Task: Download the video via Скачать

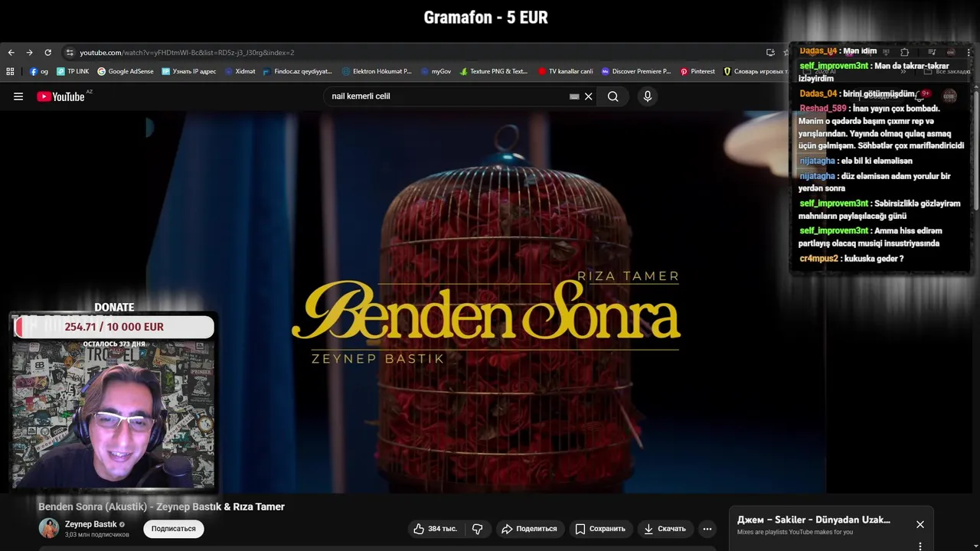Action: tap(665, 529)
